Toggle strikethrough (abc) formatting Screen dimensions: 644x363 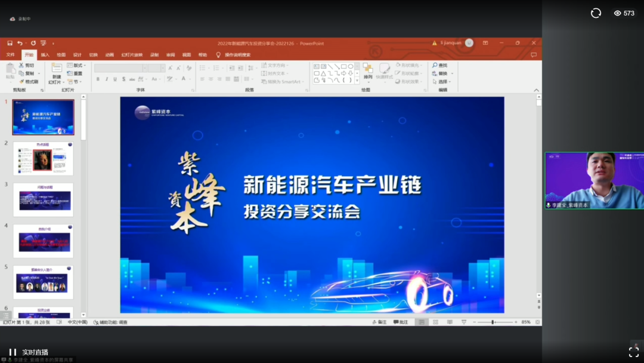[x=132, y=79]
